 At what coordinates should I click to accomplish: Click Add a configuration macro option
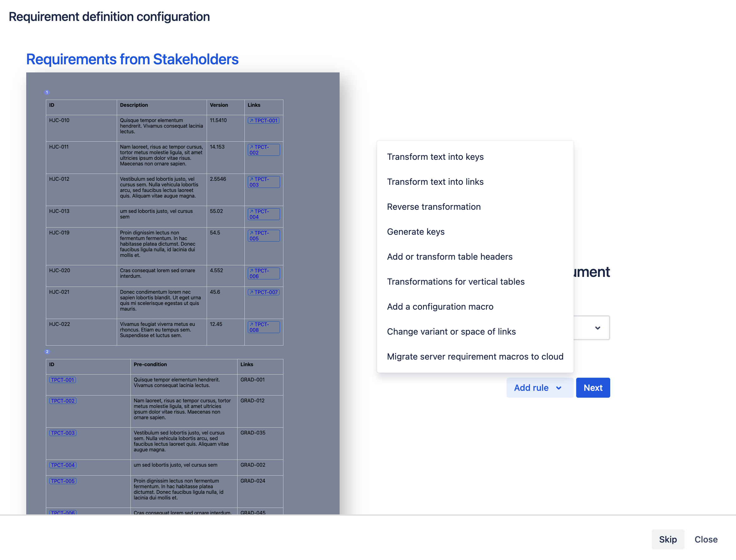coord(440,306)
